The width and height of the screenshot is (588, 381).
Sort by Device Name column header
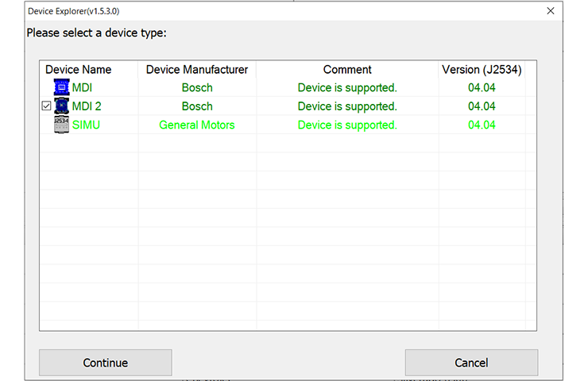tap(79, 70)
